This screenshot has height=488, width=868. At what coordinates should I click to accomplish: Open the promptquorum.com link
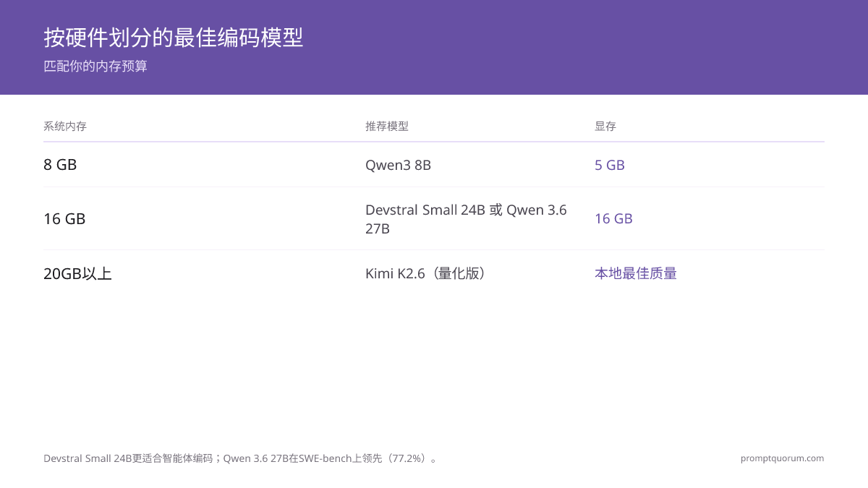(782, 458)
